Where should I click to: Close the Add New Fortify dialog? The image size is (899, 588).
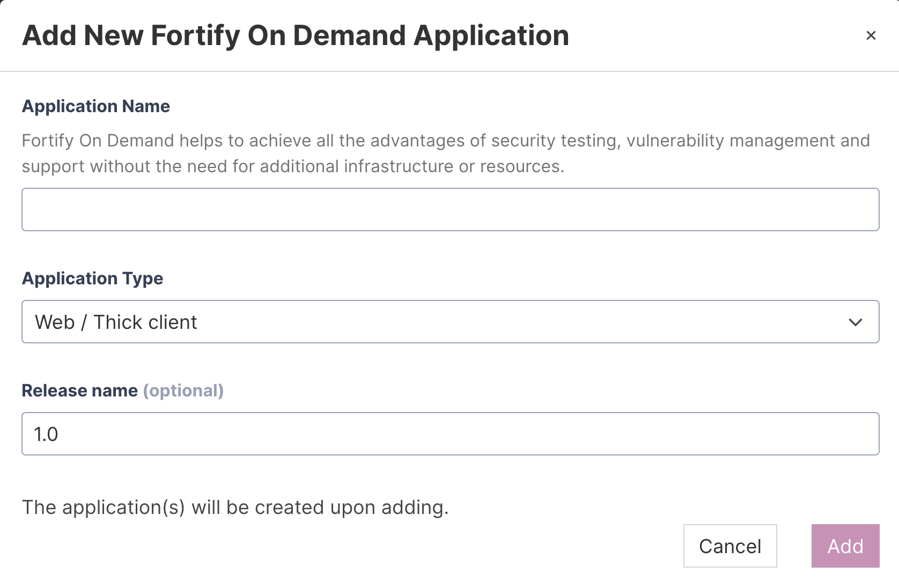point(871,35)
